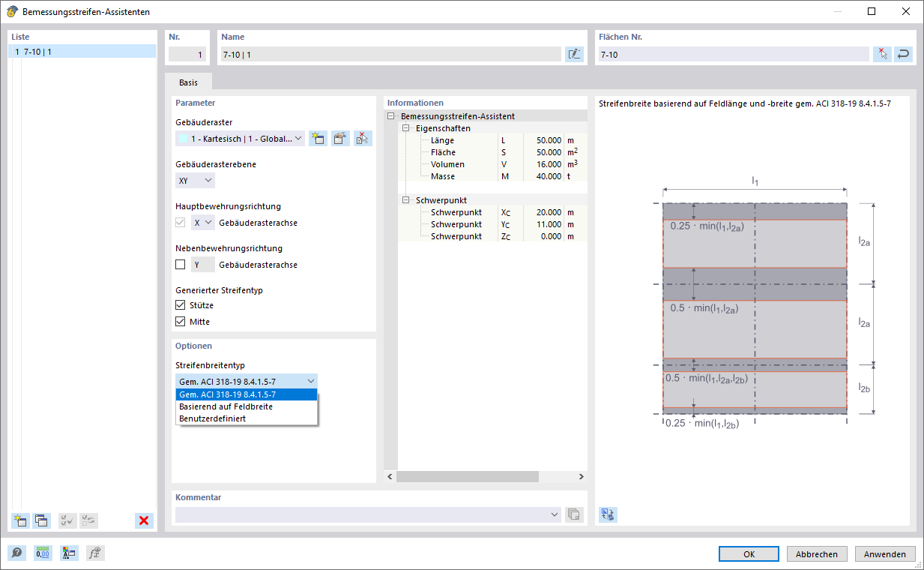
Task: Click the graphic view toggle icon below diagram
Action: pyautogui.click(x=608, y=514)
